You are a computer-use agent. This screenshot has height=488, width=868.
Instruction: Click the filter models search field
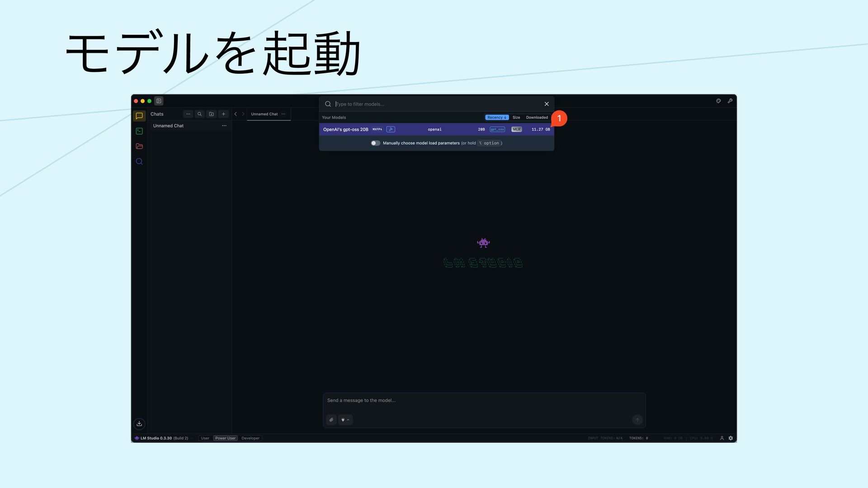point(434,104)
